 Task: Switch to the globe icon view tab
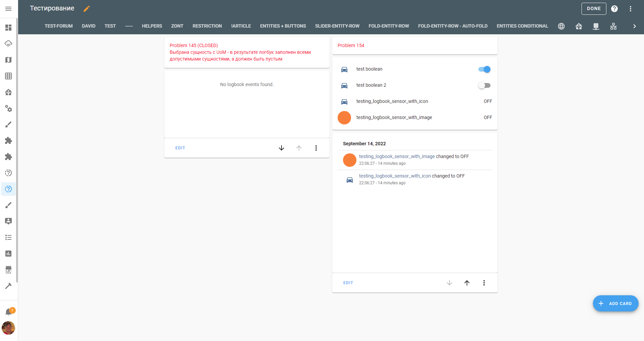561,26
